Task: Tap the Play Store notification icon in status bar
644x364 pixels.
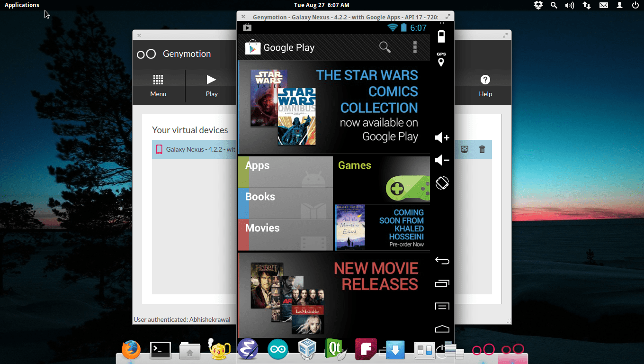Action: [247, 27]
